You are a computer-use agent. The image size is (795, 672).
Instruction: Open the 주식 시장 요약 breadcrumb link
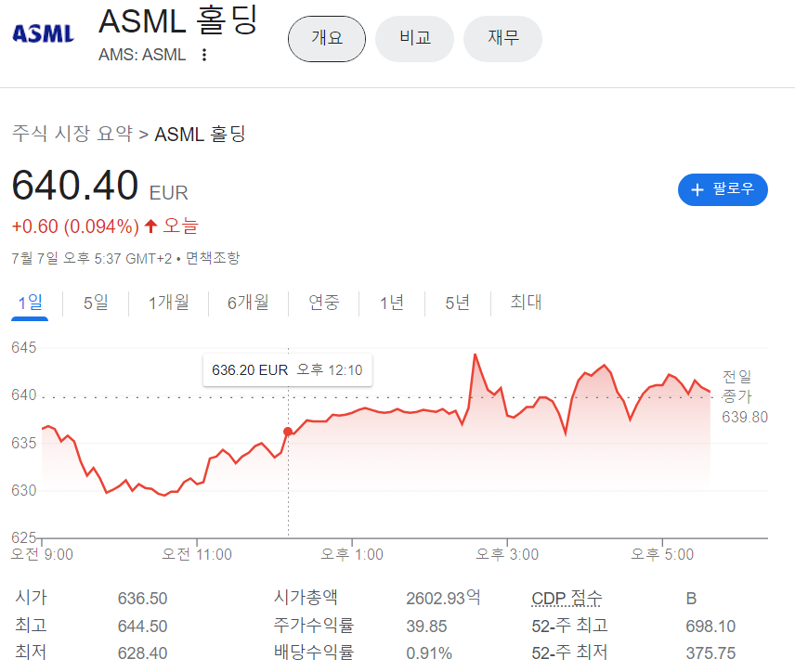point(72,134)
